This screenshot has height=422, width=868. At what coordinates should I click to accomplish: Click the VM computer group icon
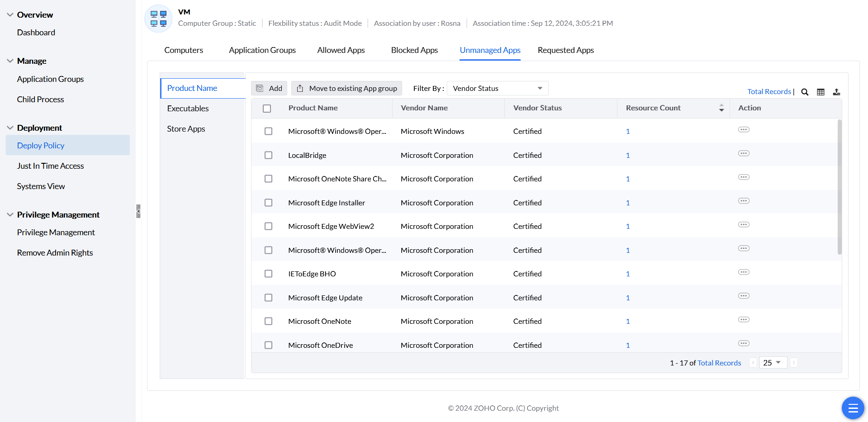[158, 19]
